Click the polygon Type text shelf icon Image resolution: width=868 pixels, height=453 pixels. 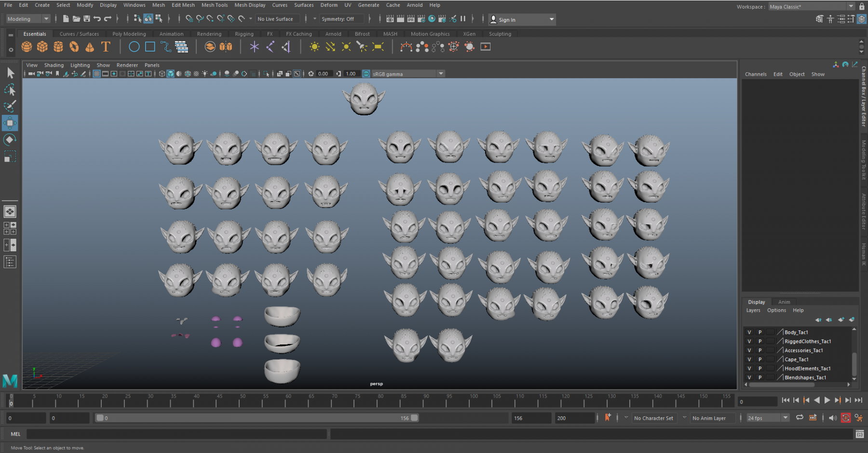[106, 47]
